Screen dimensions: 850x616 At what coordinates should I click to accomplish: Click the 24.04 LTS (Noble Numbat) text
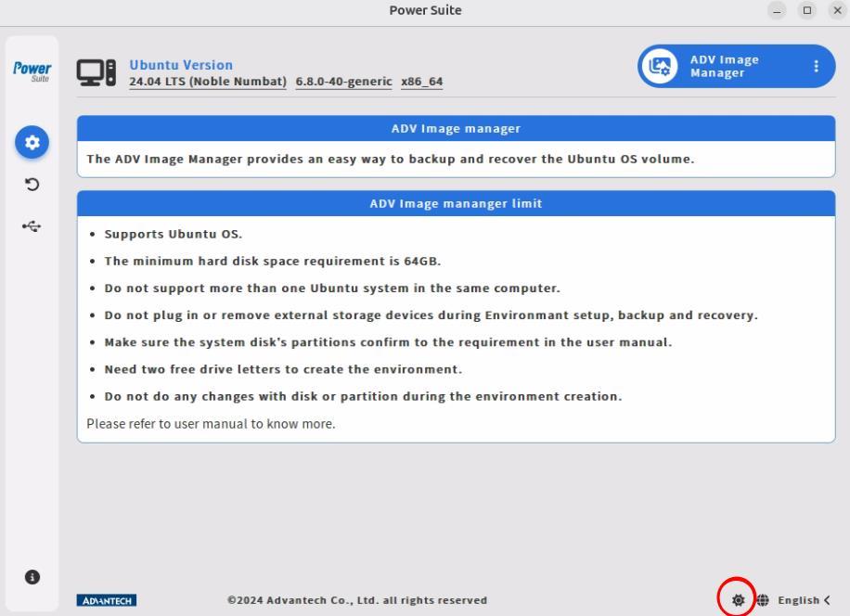pyautogui.click(x=208, y=82)
